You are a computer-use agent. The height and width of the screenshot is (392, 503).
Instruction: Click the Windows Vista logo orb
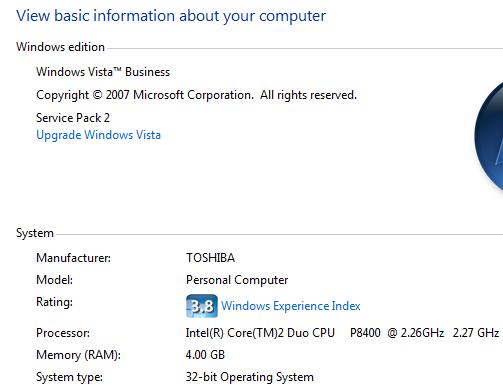pos(489,136)
